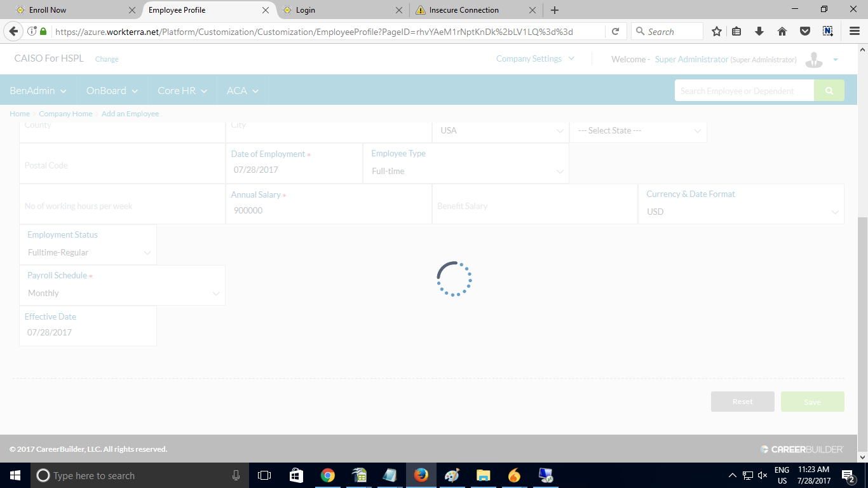Viewport: 868px width, 488px height.
Task: Click the Annual Salary input field
Action: [x=329, y=210]
